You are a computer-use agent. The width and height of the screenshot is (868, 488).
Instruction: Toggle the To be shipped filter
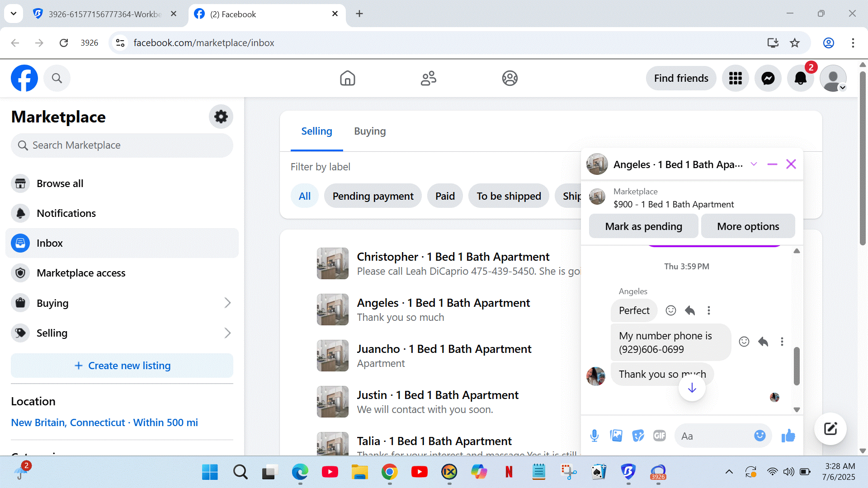[x=509, y=196]
